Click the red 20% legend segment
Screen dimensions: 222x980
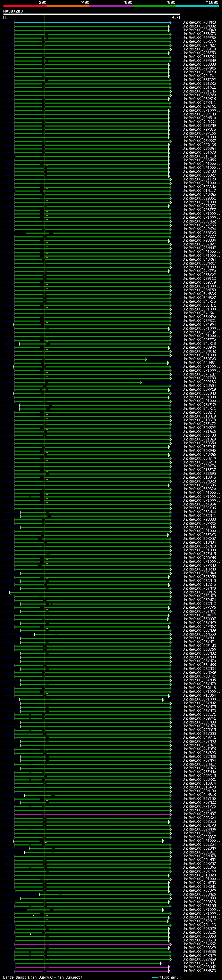pos(25,6)
